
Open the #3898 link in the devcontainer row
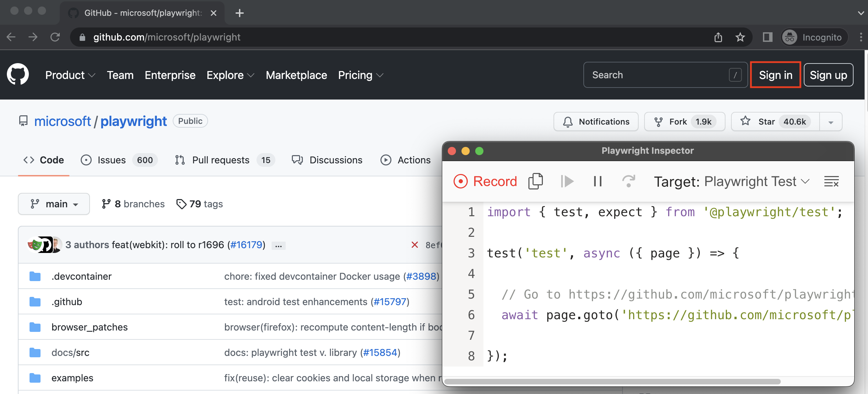tap(421, 276)
